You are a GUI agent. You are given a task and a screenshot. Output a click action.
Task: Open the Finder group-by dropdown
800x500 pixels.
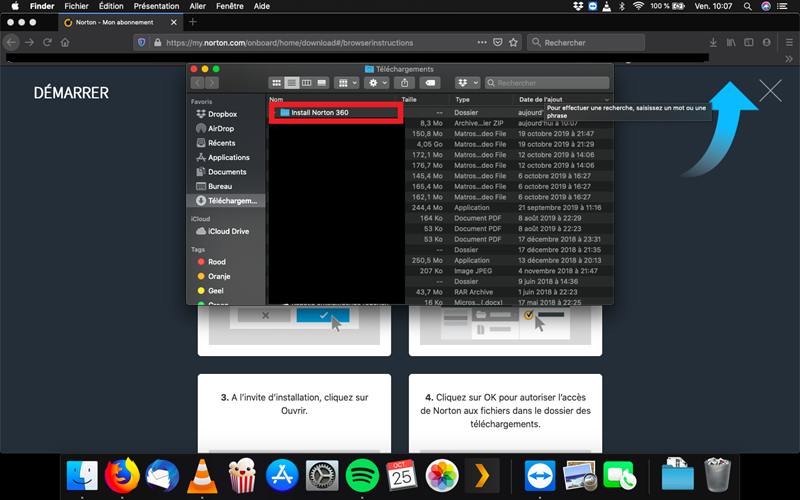(347, 83)
